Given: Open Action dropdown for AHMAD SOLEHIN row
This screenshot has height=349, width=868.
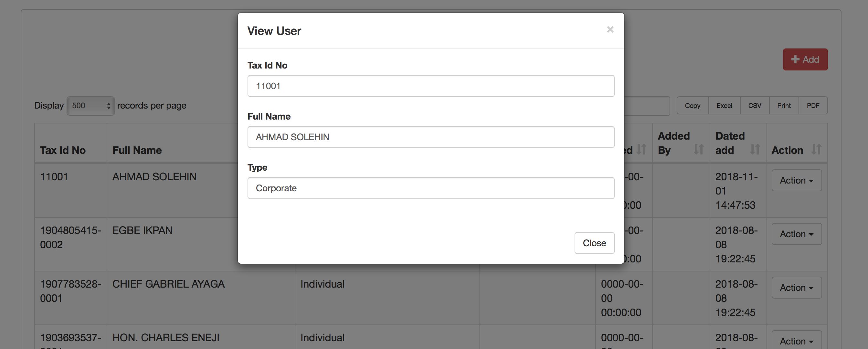Looking at the screenshot, I should pyautogui.click(x=796, y=181).
